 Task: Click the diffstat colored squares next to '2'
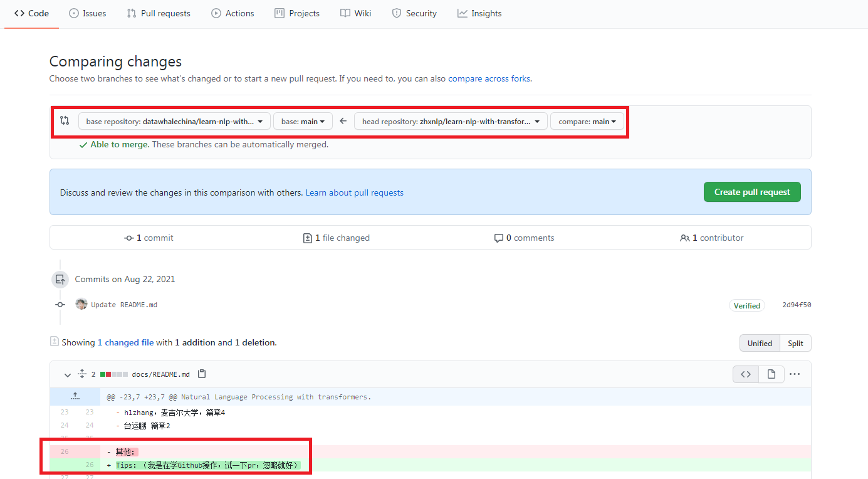click(x=113, y=374)
